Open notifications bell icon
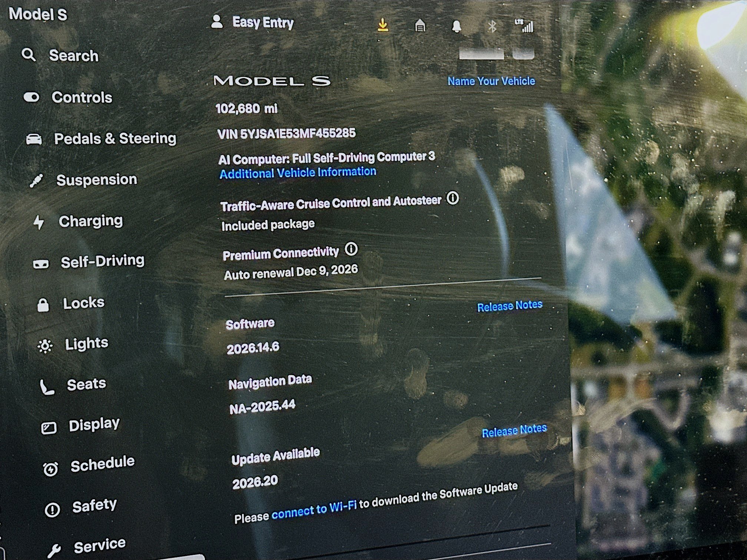This screenshot has width=747, height=560. [456, 26]
